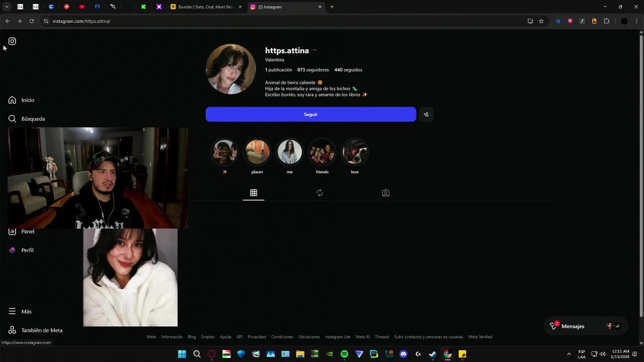This screenshot has width=644, height=362.
Task: Click the page vertical scrollbar
Action: [x=641, y=176]
